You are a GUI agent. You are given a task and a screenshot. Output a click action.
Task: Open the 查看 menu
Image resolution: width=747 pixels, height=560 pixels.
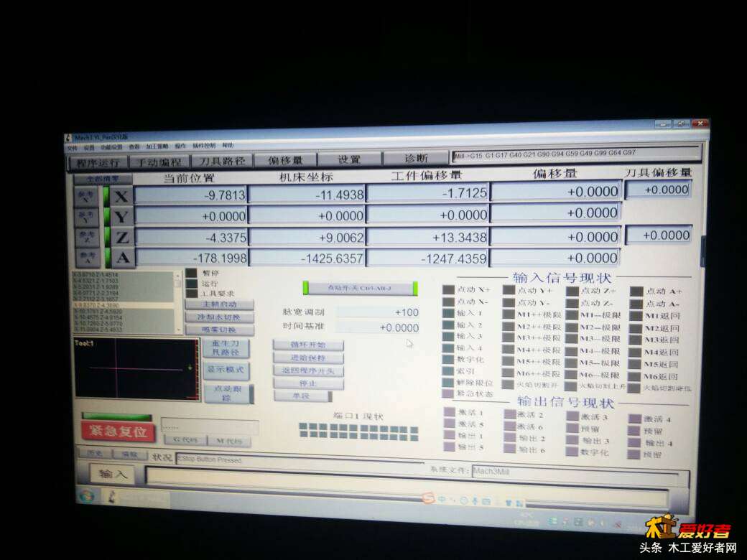[134, 147]
